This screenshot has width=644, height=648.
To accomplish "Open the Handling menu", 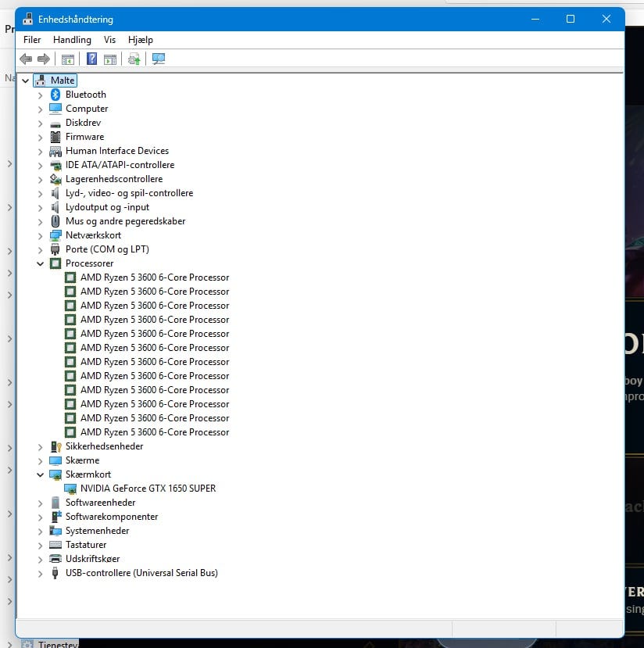I will pyautogui.click(x=72, y=40).
